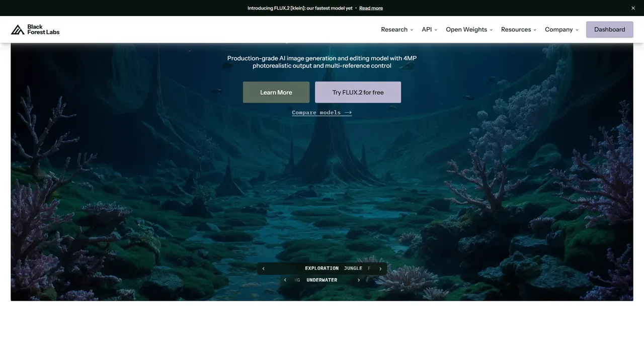Image resolution: width=644 pixels, height=362 pixels.
Task: Go to previous scene in Underwater row
Action: [285, 280]
